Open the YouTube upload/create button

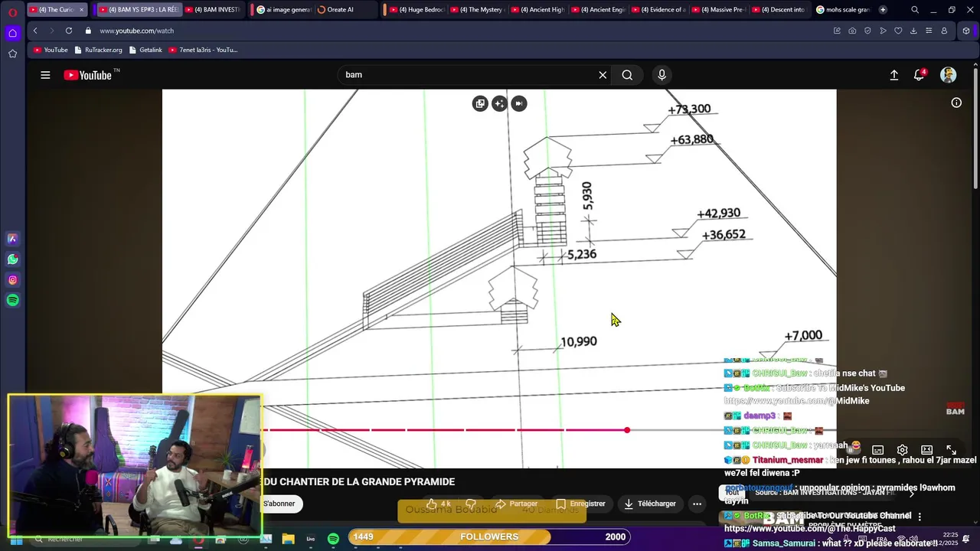pos(893,75)
